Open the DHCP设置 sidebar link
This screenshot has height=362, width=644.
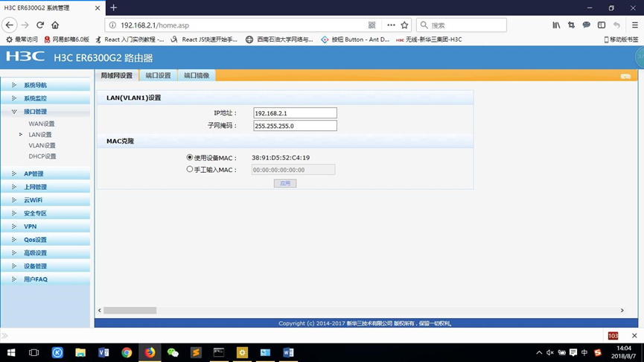tap(42, 156)
